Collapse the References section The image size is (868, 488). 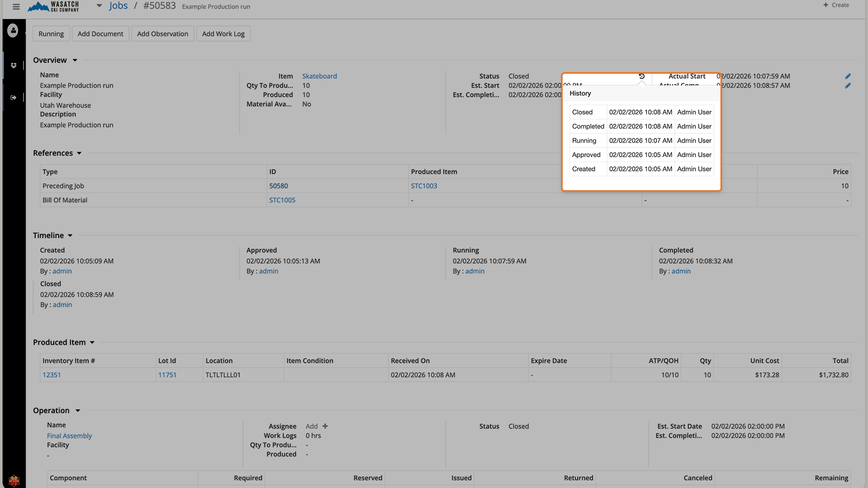[79, 153]
